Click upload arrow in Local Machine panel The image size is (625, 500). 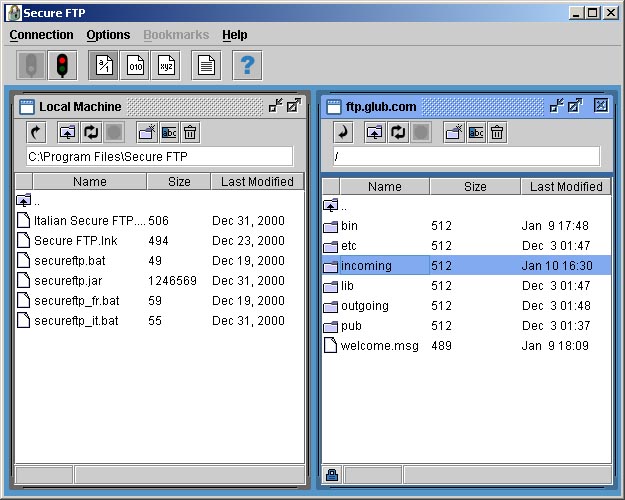[x=36, y=132]
